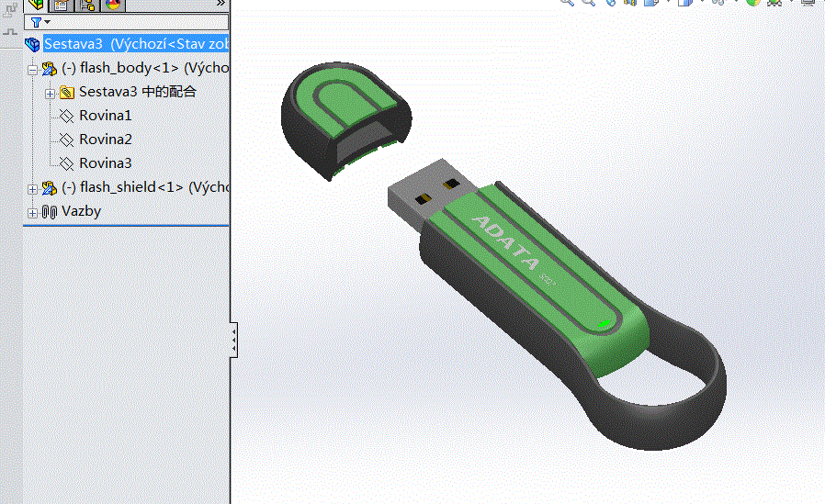Image resolution: width=825 pixels, height=504 pixels.
Task: Click the Sestava3 assembly icon
Action: pyautogui.click(x=33, y=44)
